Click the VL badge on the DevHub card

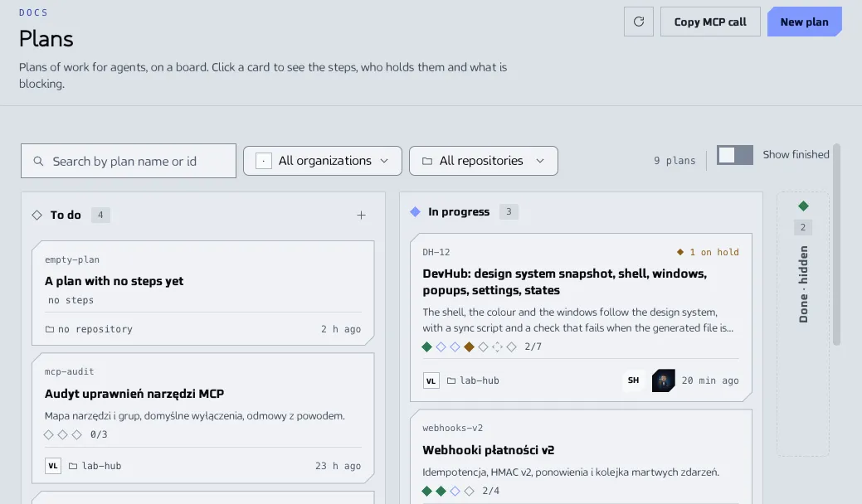click(x=431, y=380)
